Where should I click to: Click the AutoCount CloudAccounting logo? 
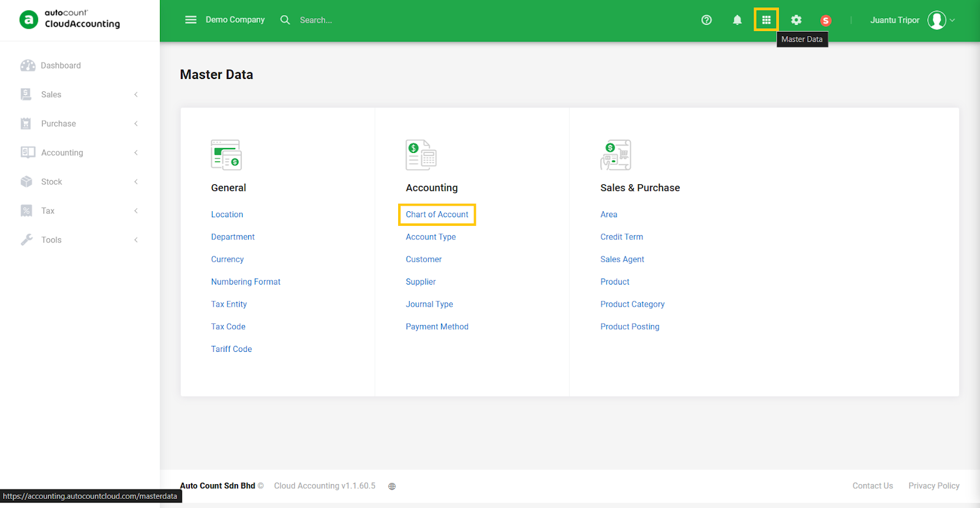coord(70,20)
